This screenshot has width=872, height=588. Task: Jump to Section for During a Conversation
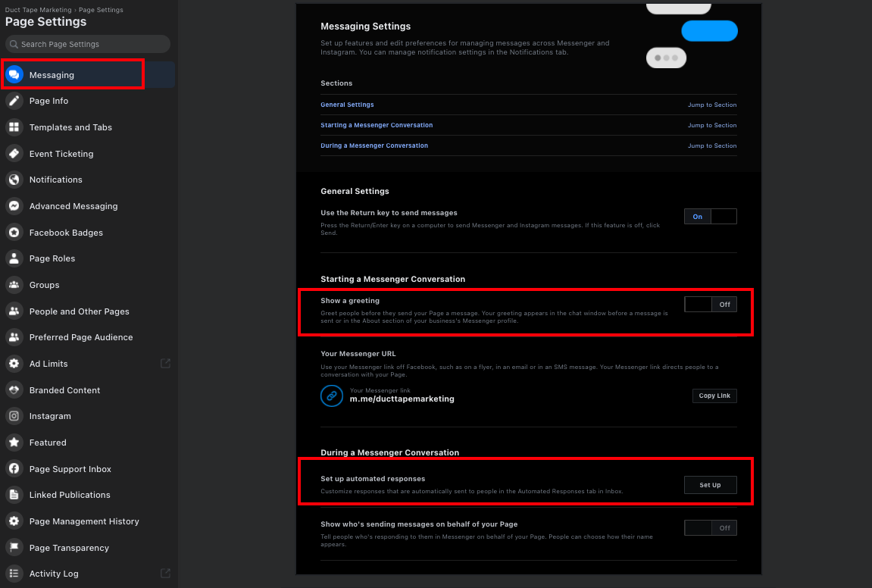[x=712, y=145]
